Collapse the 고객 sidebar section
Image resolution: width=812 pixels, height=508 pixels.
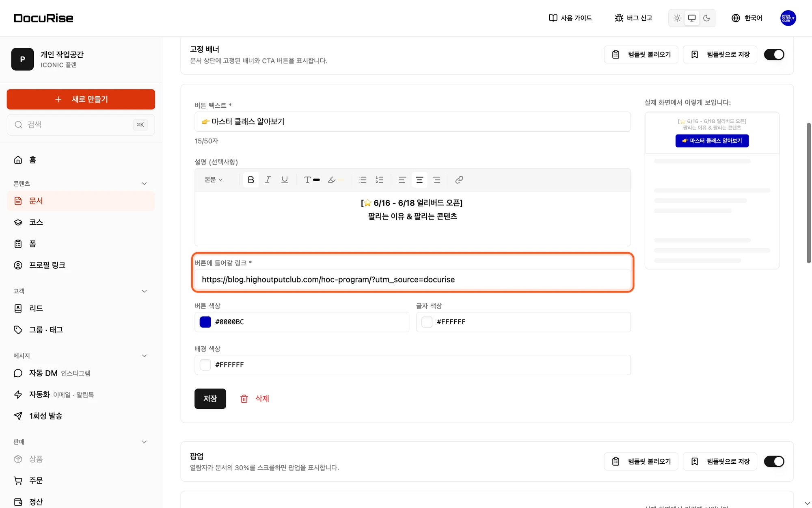[x=144, y=291]
